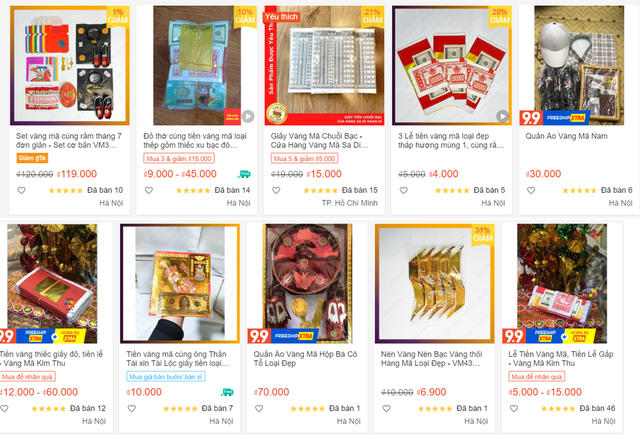The height and width of the screenshot is (444, 640).
Task: Toggle heart on Đồ thờ cúng tiền vàng item
Action: click(x=149, y=190)
